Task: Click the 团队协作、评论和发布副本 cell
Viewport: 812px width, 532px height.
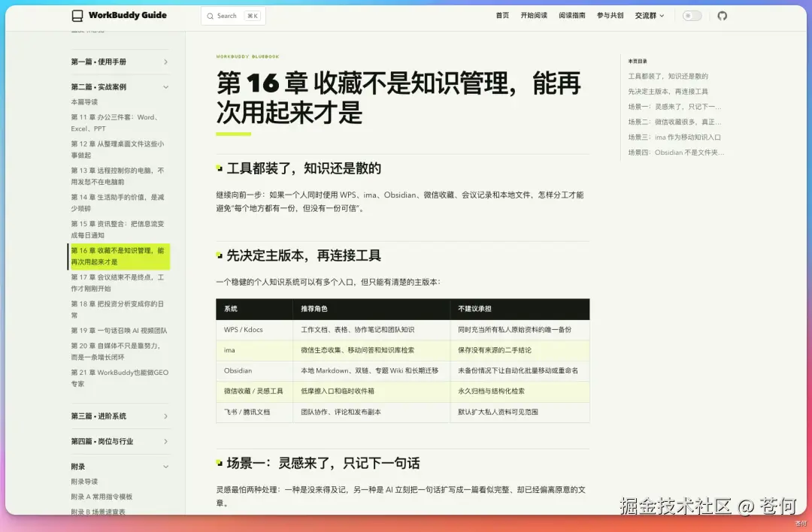Action: (371, 412)
